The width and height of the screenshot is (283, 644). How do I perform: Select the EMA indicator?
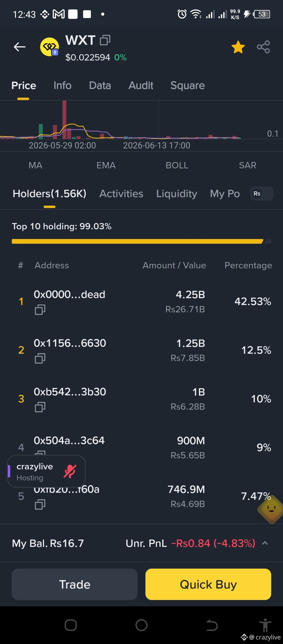coord(106,165)
